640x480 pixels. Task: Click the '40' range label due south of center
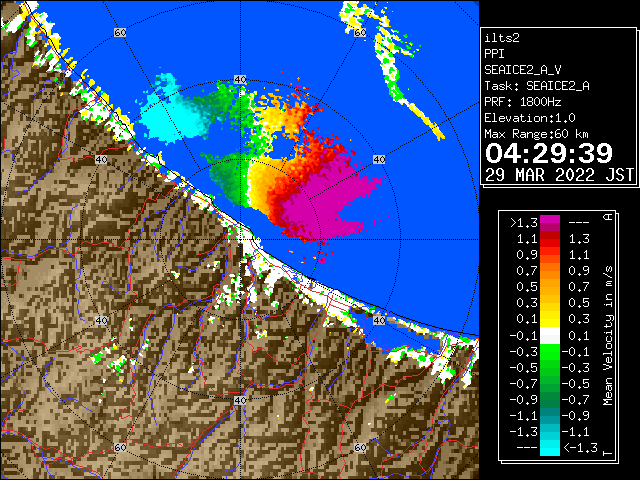(x=240, y=400)
